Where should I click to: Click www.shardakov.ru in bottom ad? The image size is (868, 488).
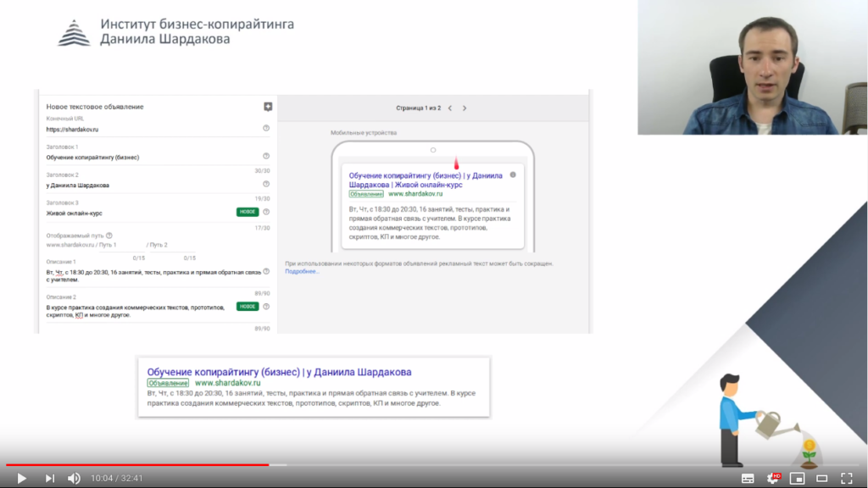click(227, 383)
